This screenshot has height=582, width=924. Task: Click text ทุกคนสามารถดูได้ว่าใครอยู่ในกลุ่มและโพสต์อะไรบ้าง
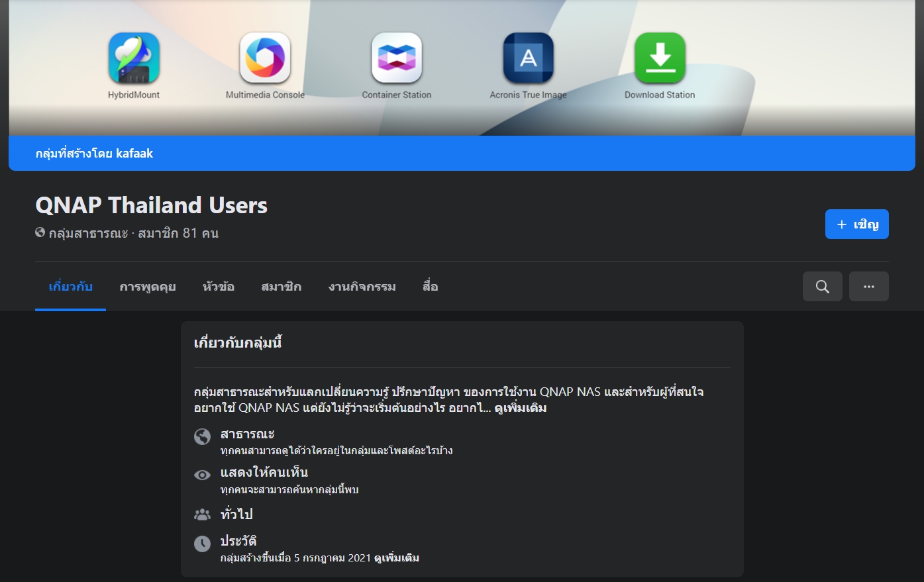coord(336,451)
